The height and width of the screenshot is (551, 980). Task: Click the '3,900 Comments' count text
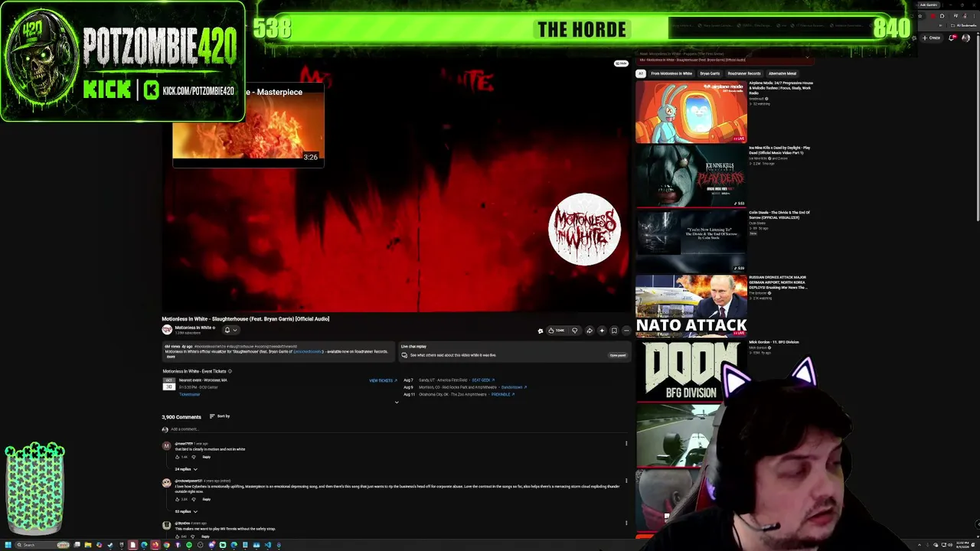(x=181, y=417)
